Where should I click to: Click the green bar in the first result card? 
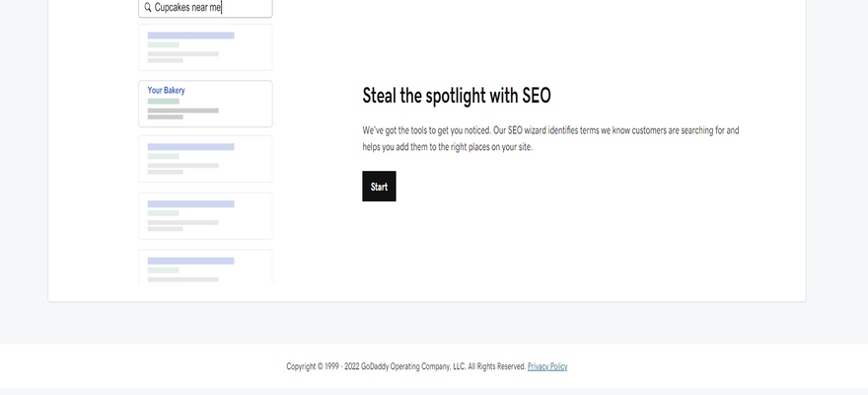(164, 44)
